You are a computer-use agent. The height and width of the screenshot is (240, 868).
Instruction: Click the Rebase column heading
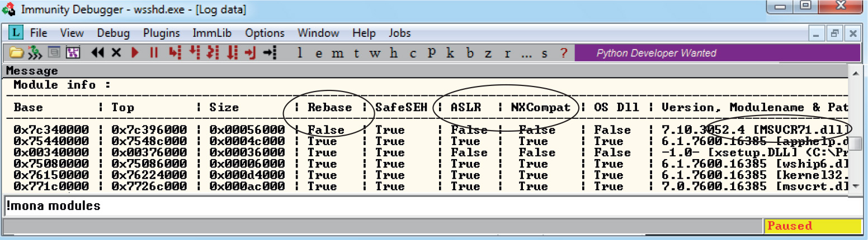[x=329, y=107]
